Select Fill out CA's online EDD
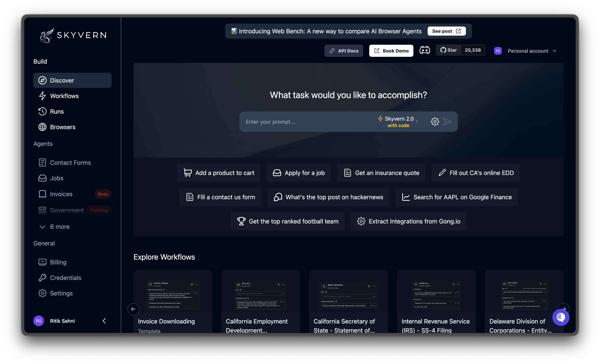Screen dimensions: 600x364 click(x=476, y=173)
